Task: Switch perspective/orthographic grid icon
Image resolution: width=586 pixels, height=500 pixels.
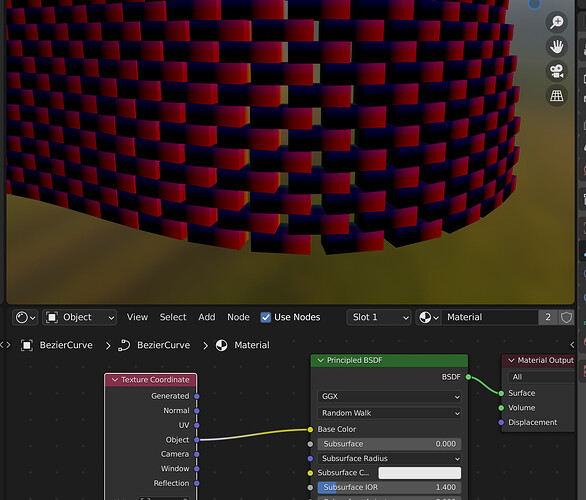Action: [556, 96]
